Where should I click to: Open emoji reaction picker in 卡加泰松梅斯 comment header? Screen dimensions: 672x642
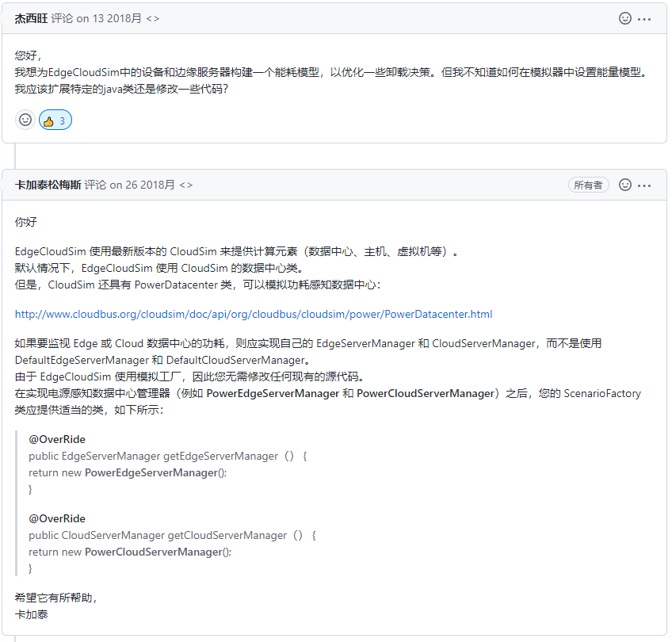pyautogui.click(x=625, y=185)
